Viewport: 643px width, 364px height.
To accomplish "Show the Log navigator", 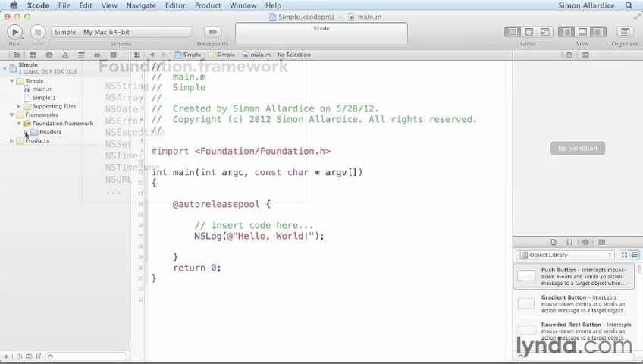I will coord(114,55).
